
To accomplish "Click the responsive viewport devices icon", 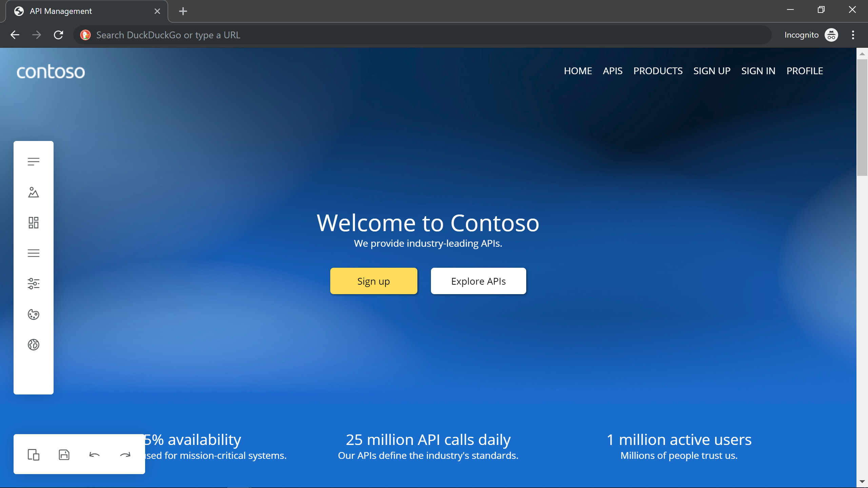I will (x=33, y=454).
